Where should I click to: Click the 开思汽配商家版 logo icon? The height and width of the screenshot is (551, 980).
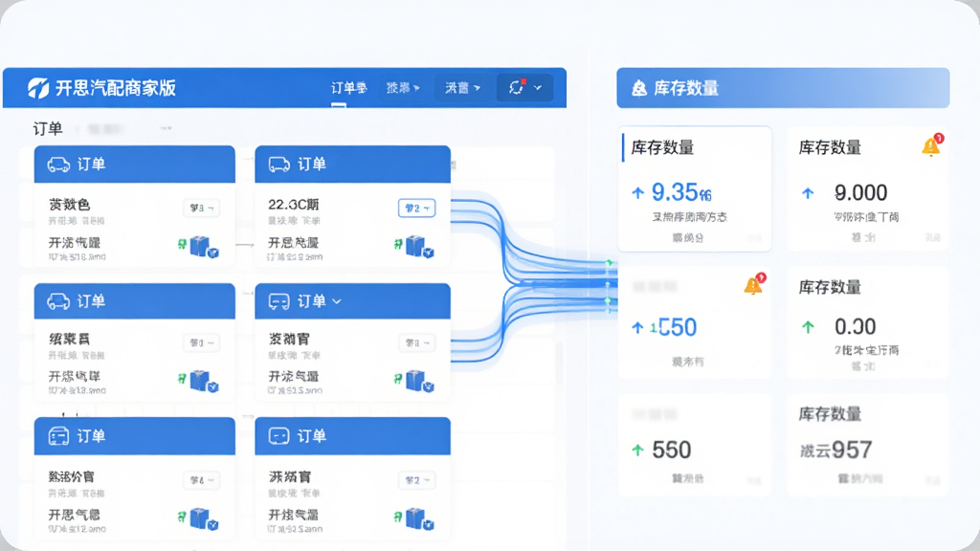[38, 88]
